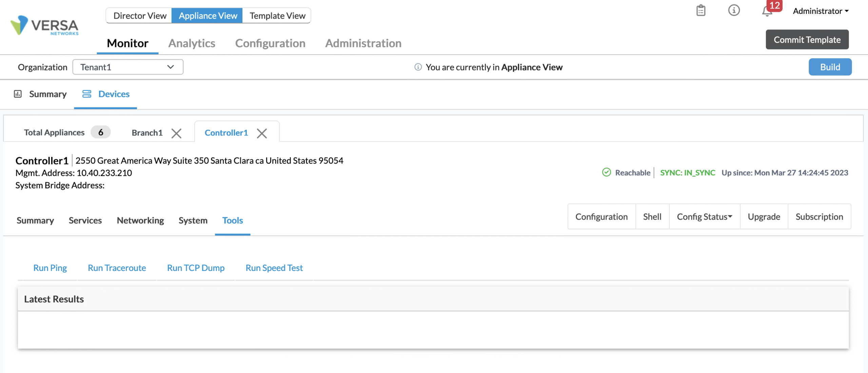Open the notifications bell with 12 alerts
This screenshot has width=868, height=373.
pos(767,11)
